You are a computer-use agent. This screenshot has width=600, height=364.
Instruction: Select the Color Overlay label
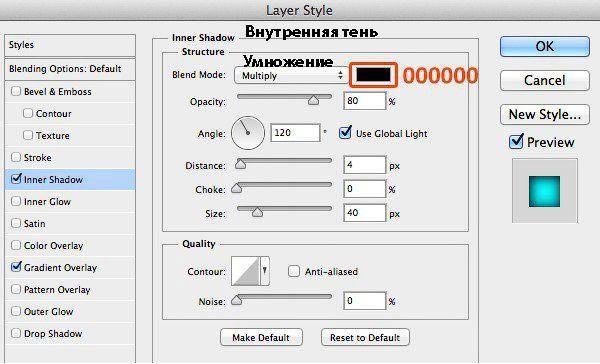54,245
